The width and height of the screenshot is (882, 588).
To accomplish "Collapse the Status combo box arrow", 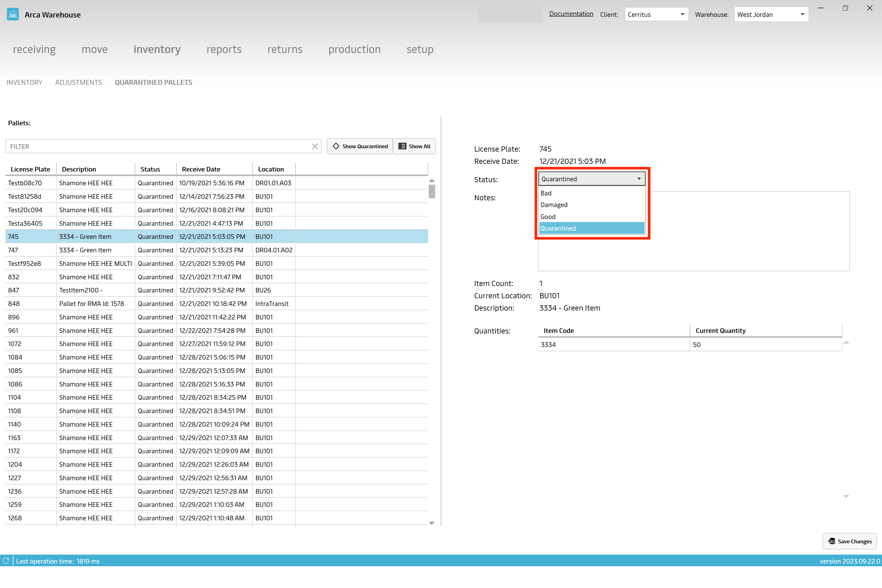I will pos(639,179).
